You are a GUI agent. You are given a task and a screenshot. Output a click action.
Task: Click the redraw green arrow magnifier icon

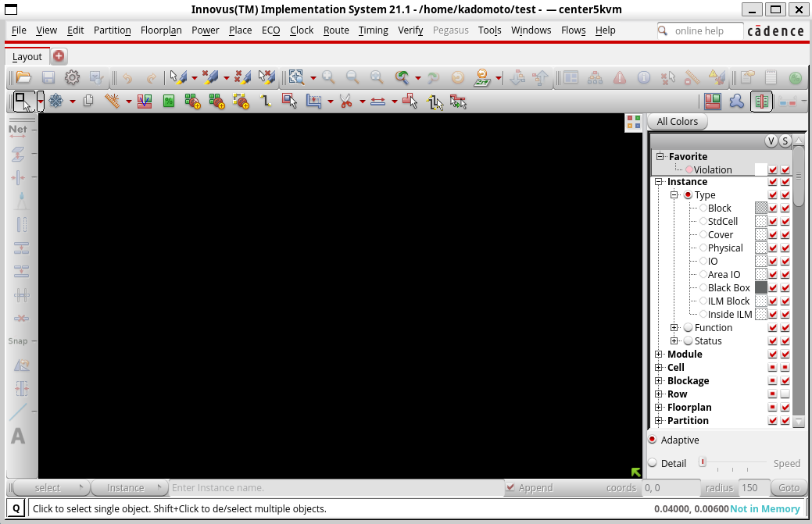402,77
